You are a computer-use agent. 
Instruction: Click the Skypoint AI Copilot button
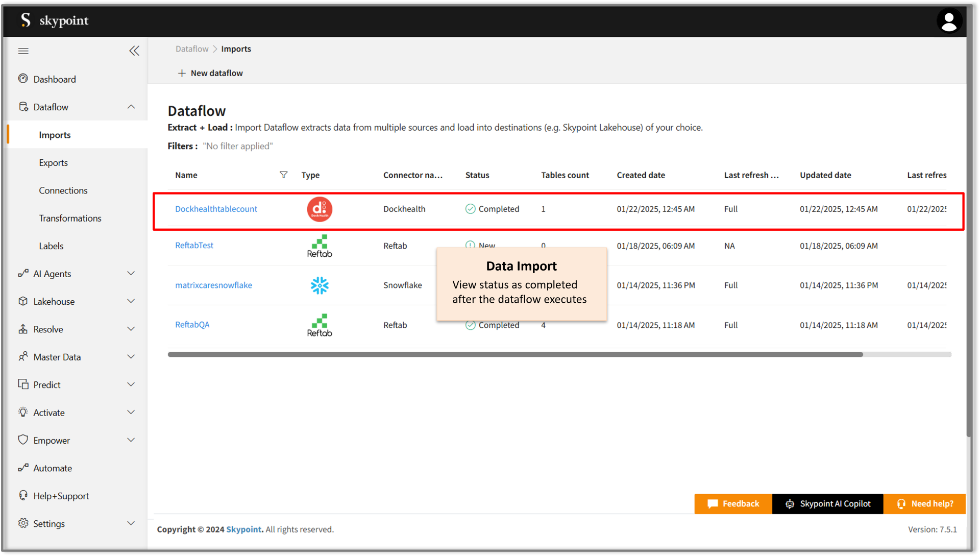click(827, 503)
